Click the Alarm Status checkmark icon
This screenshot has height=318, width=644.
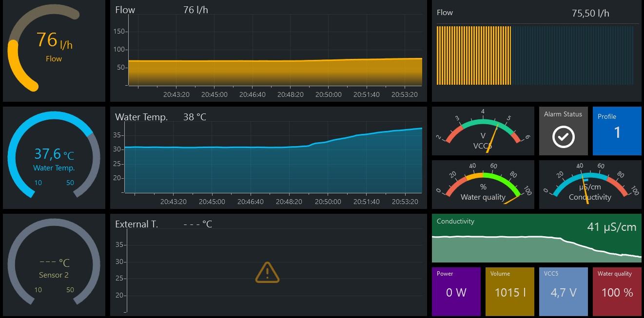(x=563, y=137)
